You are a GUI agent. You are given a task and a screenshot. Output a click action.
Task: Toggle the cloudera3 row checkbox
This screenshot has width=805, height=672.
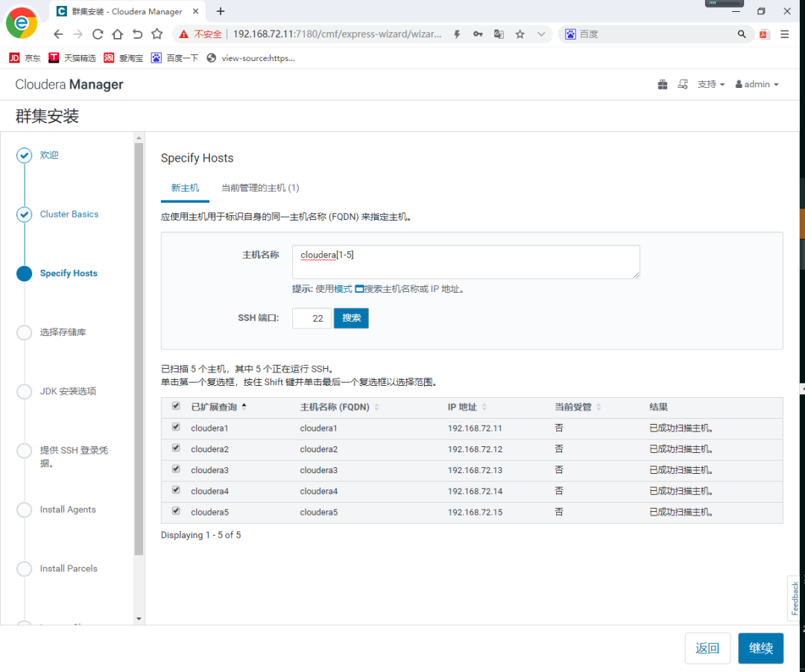coord(176,469)
